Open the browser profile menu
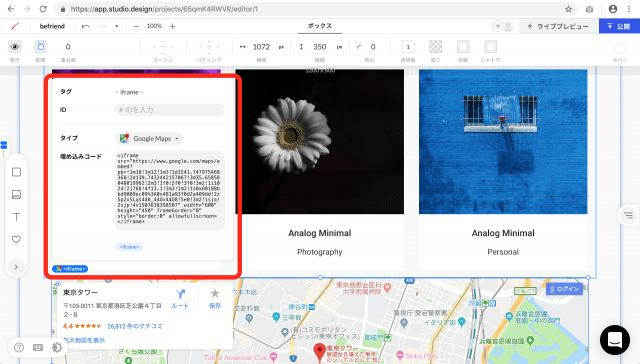 click(613, 9)
